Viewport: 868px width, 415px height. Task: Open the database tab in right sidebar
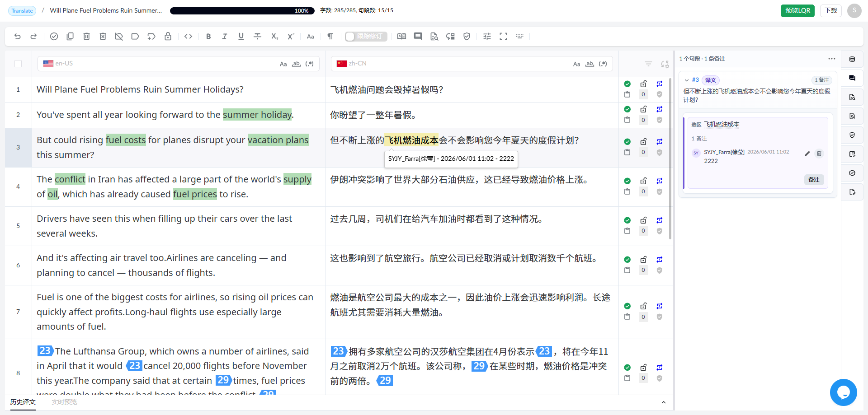852,59
